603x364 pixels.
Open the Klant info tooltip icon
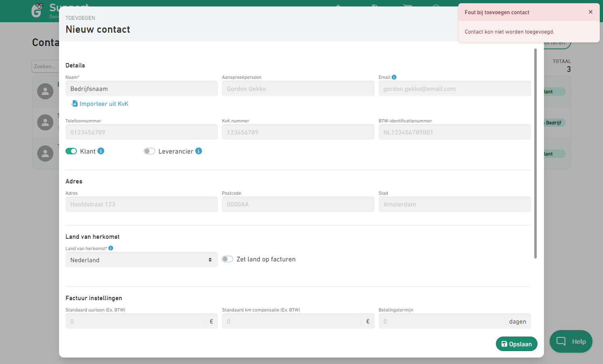[101, 151]
